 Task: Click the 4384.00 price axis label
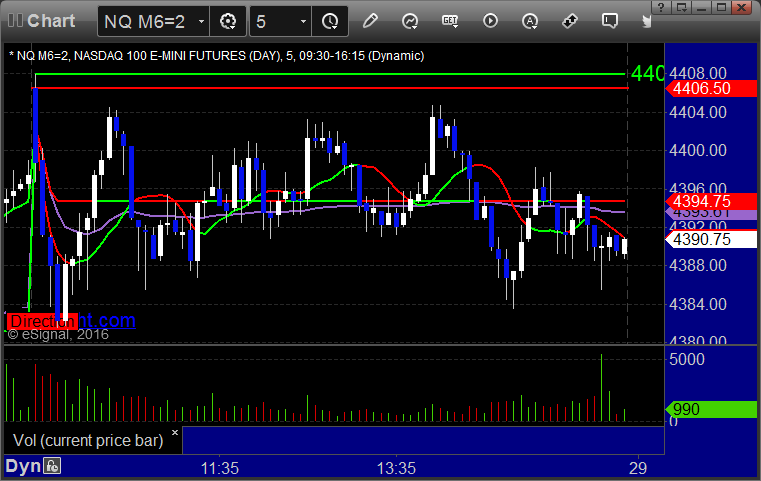coord(697,304)
